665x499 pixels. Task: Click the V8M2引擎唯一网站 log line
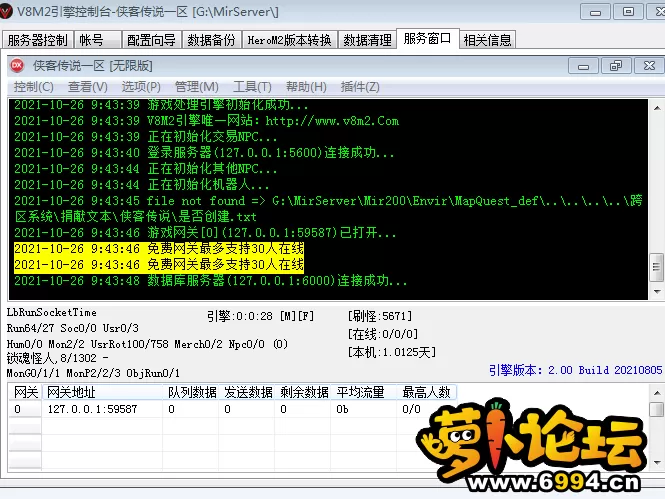pyautogui.click(x=207, y=121)
